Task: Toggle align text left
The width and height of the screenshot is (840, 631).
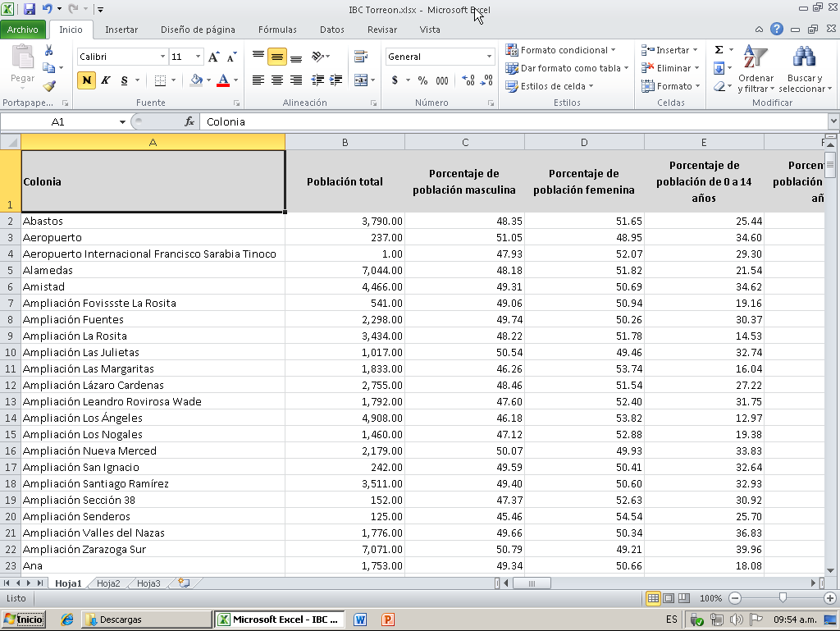Action: [258, 80]
